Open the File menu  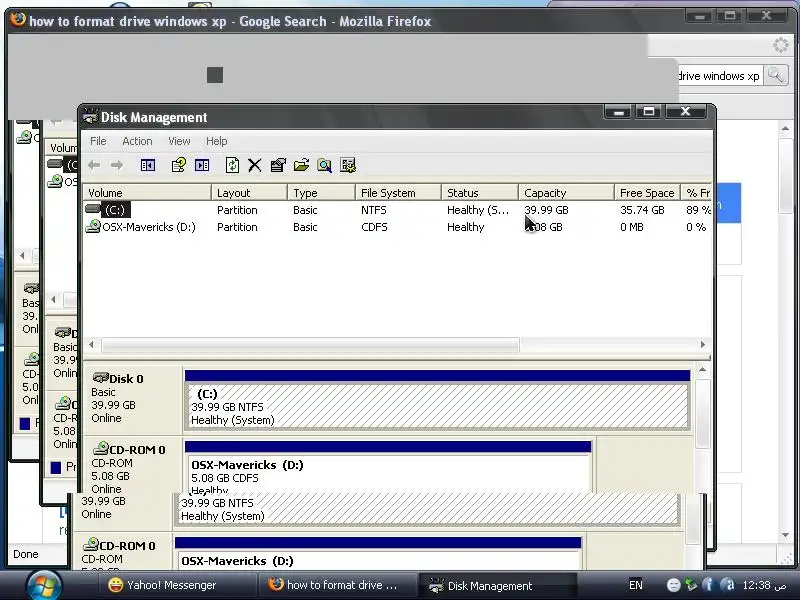[98, 141]
